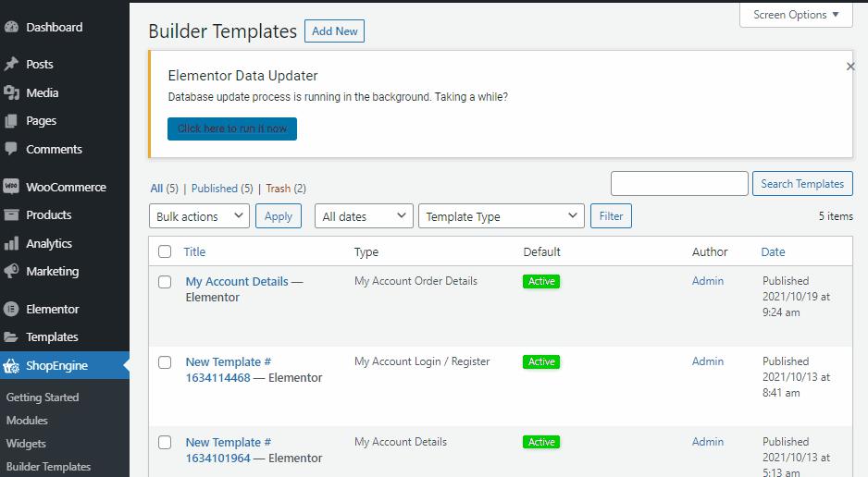868x477 pixels.
Task: Sort the table by Date column
Action: 773,252
